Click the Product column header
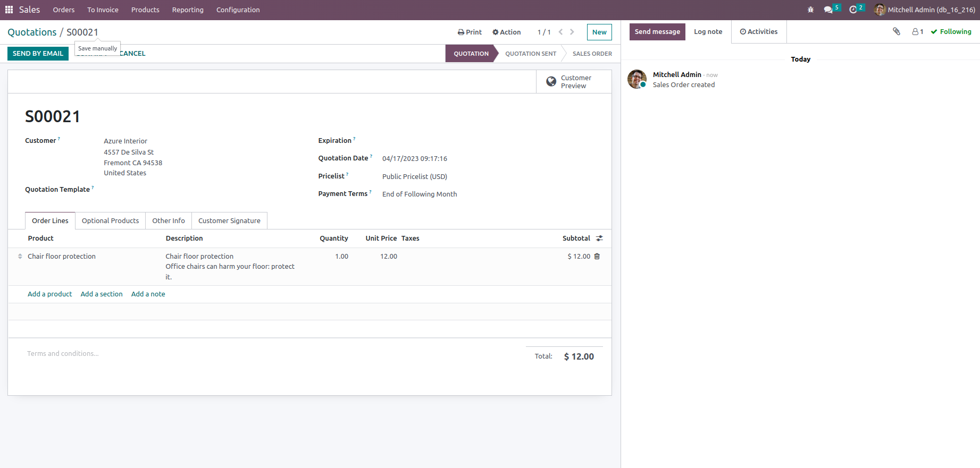This screenshot has height=468, width=980. pyautogui.click(x=40, y=239)
